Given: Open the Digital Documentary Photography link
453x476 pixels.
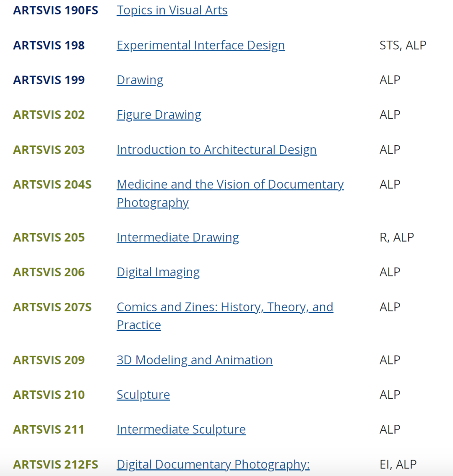Looking at the screenshot, I should point(213,464).
